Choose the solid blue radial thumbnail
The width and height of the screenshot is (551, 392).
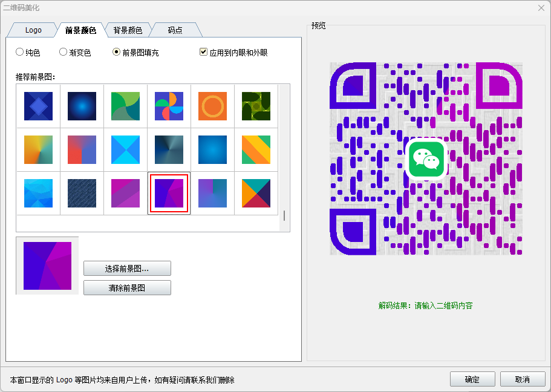[213, 150]
